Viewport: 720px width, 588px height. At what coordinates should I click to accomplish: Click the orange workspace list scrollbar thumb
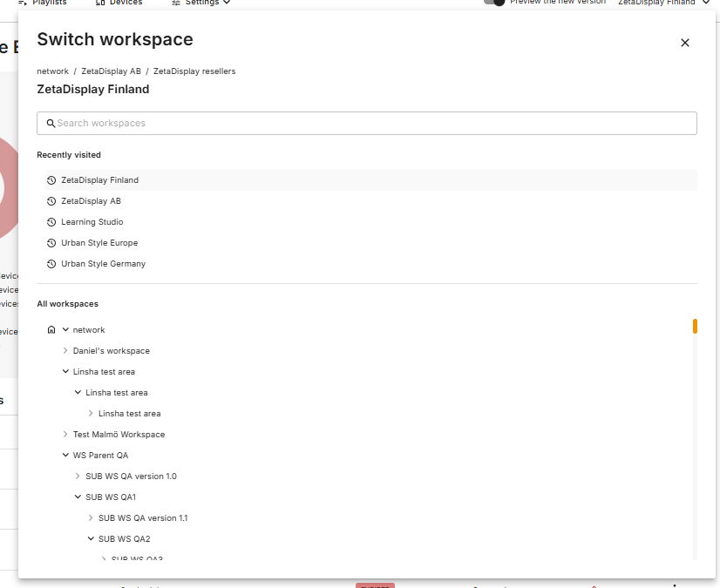(695, 327)
